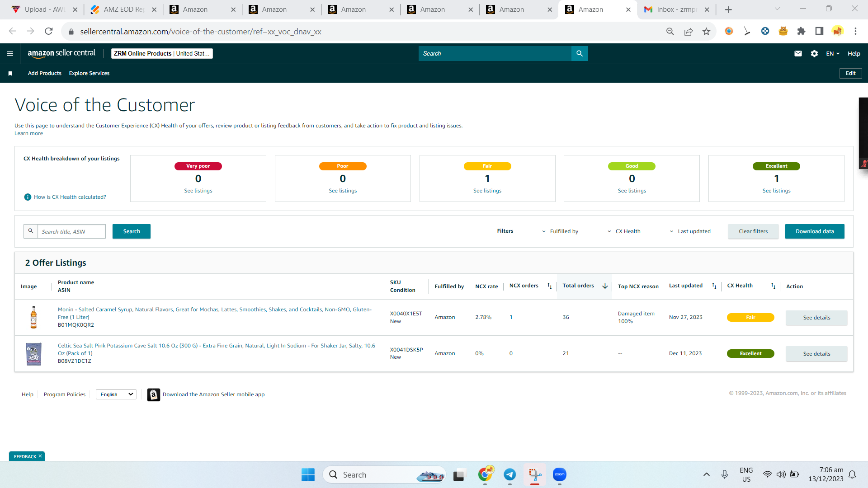This screenshot has width=868, height=488.
Task: Sort by CX Health column arrows
Action: (773, 286)
